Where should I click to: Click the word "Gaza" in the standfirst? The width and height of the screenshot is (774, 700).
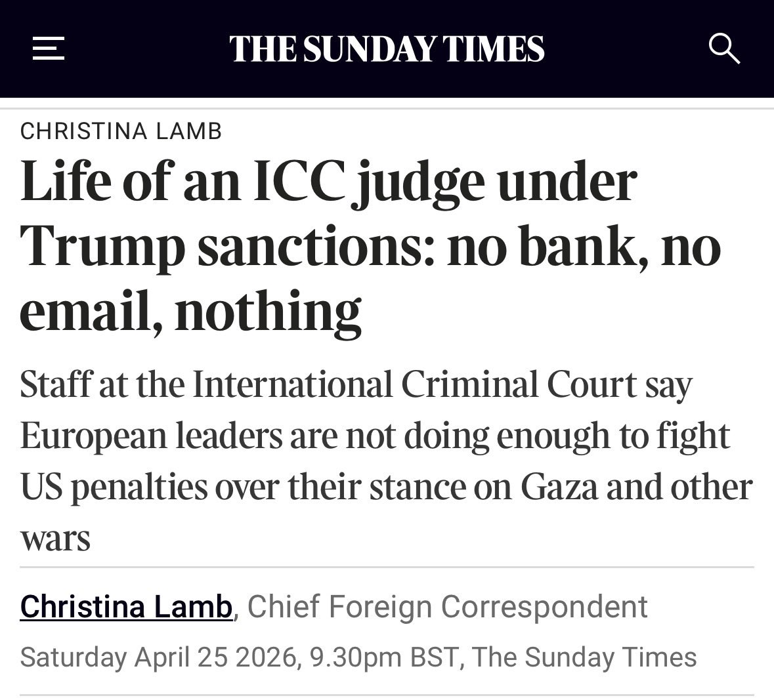tap(559, 487)
